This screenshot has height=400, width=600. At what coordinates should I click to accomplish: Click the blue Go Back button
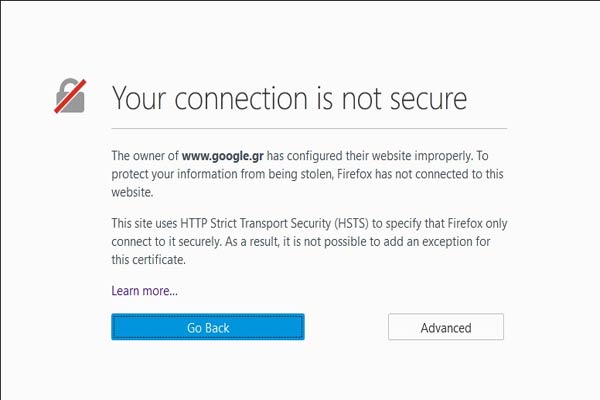click(208, 327)
